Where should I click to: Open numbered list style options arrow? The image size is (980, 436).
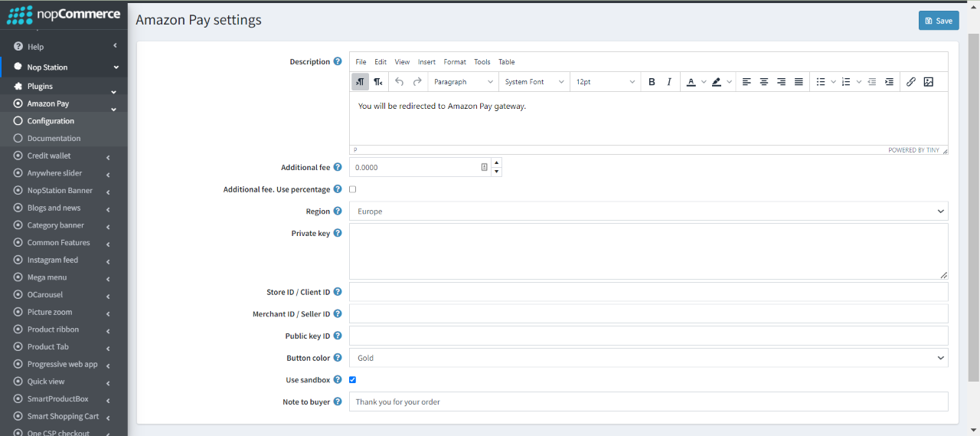click(859, 82)
